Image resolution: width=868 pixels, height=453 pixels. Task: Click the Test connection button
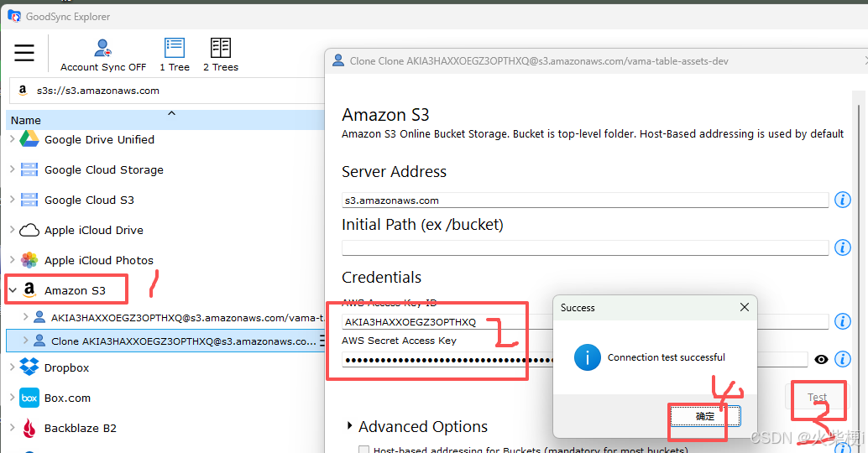(817, 397)
